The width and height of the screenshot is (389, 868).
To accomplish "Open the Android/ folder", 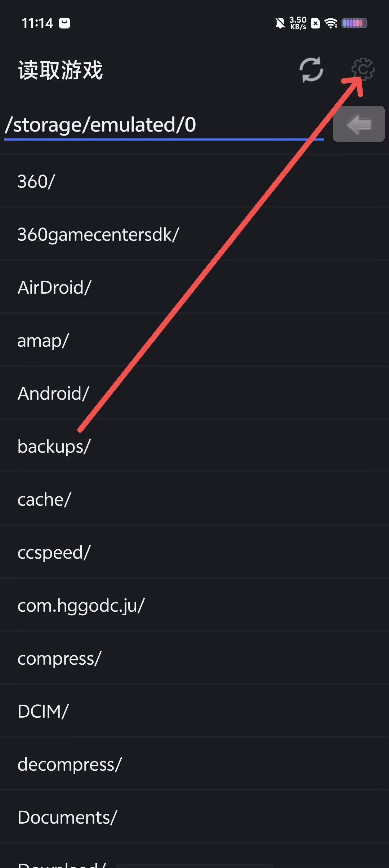I will pos(194,393).
